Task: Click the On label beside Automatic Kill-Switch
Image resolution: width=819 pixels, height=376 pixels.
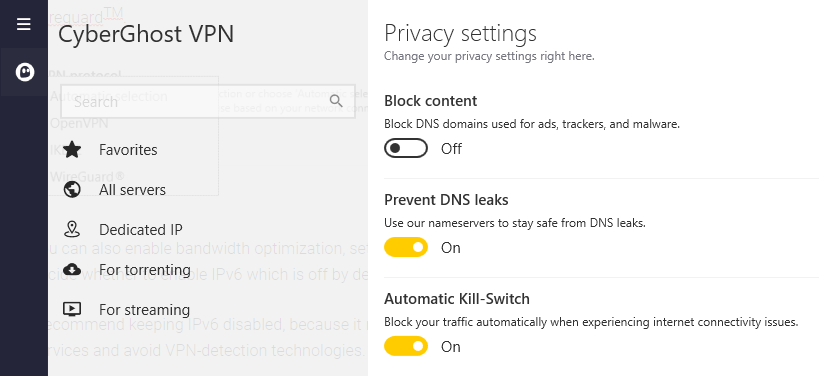Action: click(450, 347)
